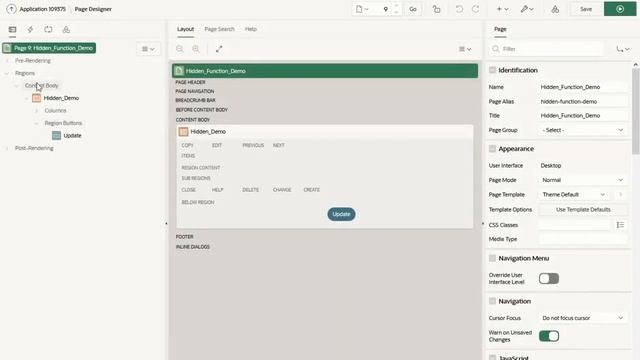The height and width of the screenshot is (360, 640).
Task: Collapse the Navigation Menu section
Action: [x=492, y=258]
